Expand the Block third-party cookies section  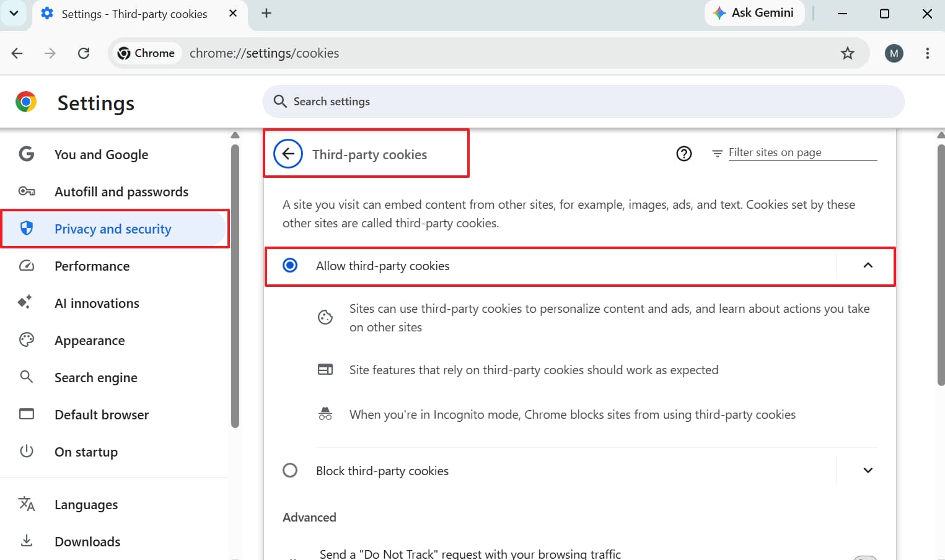(868, 470)
